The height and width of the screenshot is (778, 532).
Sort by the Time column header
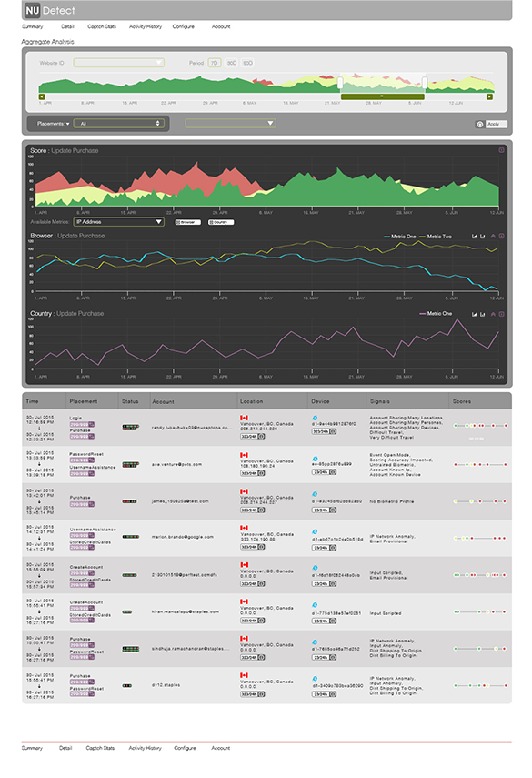pyautogui.click(x=32, y=401)
